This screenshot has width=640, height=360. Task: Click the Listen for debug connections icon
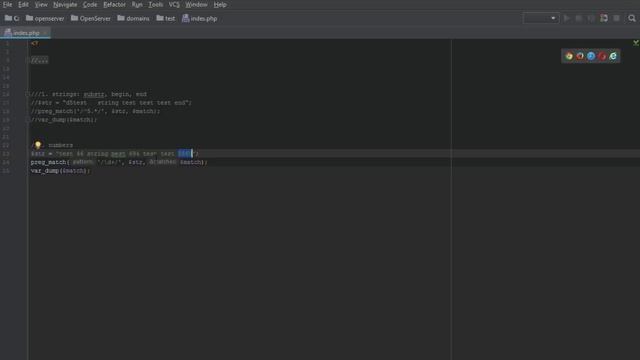604,18
